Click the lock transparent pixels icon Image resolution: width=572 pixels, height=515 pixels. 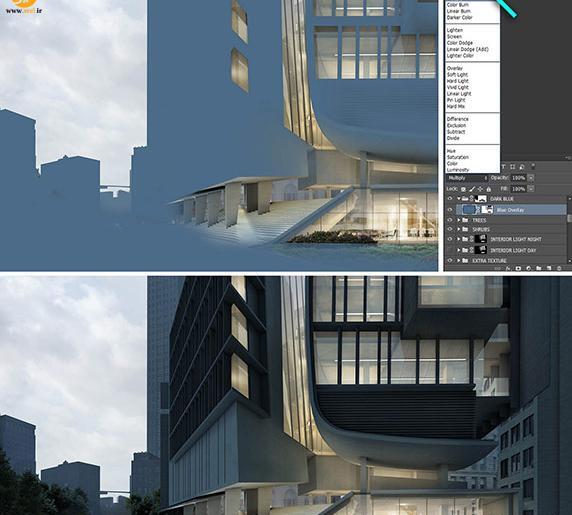coord(463,189)
